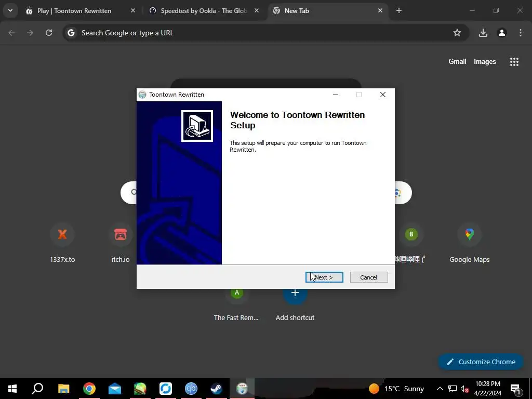
Task: Open Steam from taskbar
Action: click(x=217, y=389)
